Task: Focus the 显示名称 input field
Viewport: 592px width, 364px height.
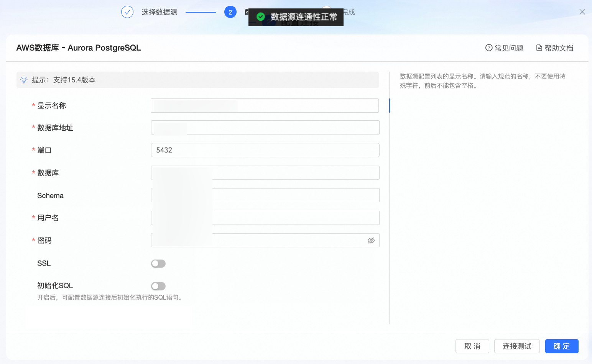Action: click(265, 105)
